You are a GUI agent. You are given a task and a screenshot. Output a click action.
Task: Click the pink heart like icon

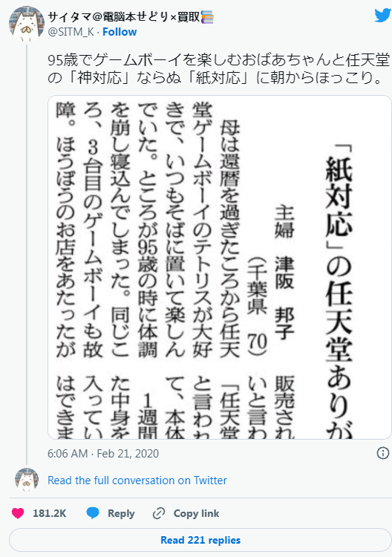pyautogui.click(x=18, y=513)
